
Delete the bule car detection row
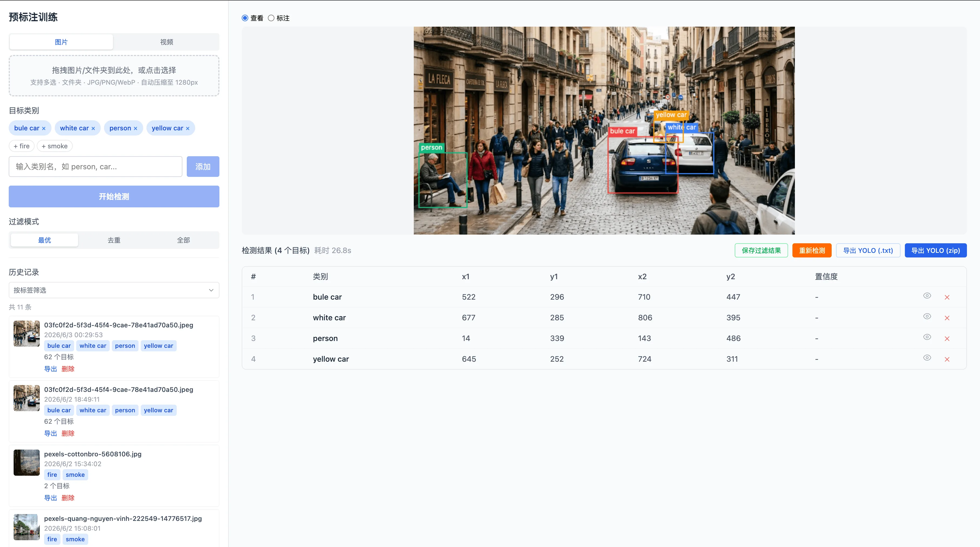tap(947, 297)
